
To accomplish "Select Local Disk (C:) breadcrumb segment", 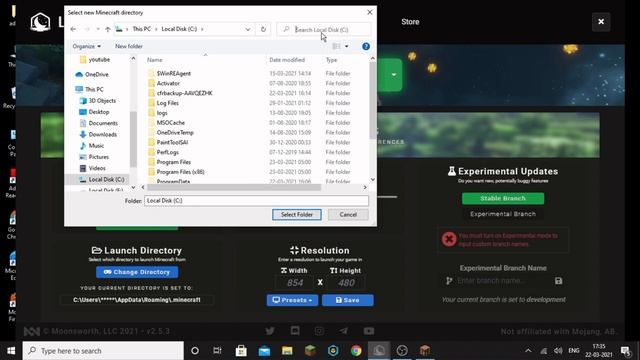I will tap(179, 29).
